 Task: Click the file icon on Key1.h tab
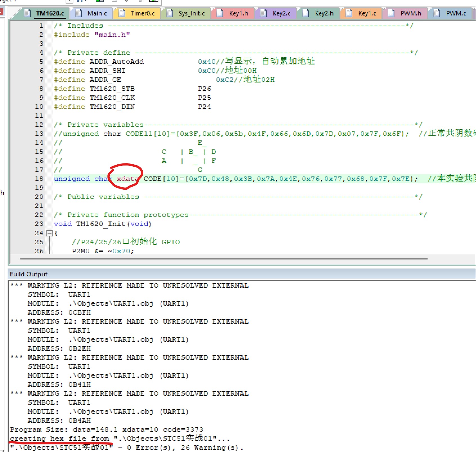point(220,13)
